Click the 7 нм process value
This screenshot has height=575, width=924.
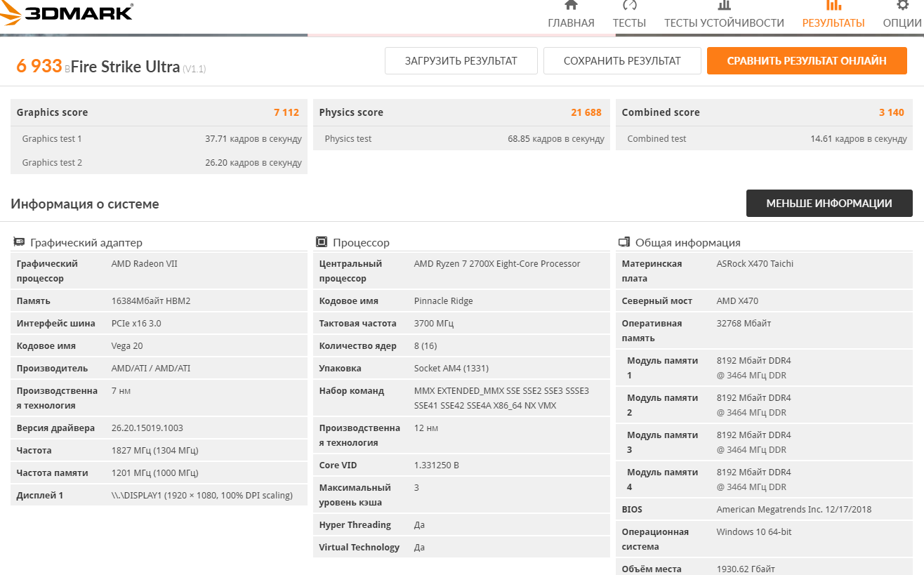click(x=121, y=391)
